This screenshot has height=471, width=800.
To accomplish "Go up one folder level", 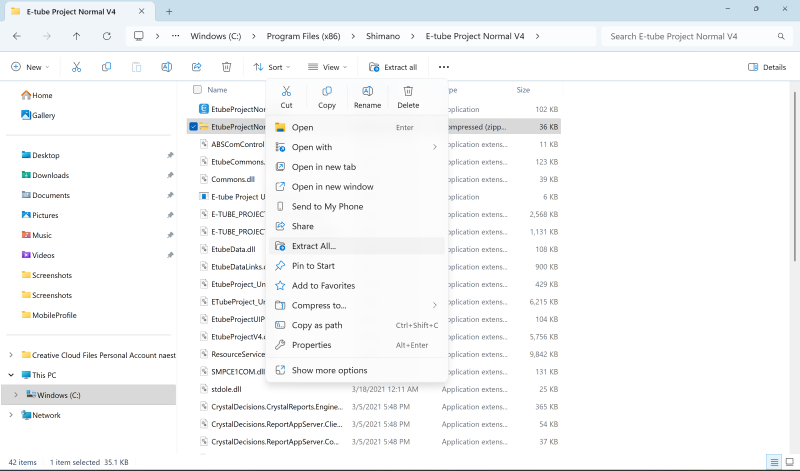I will [x=77, y=36].
